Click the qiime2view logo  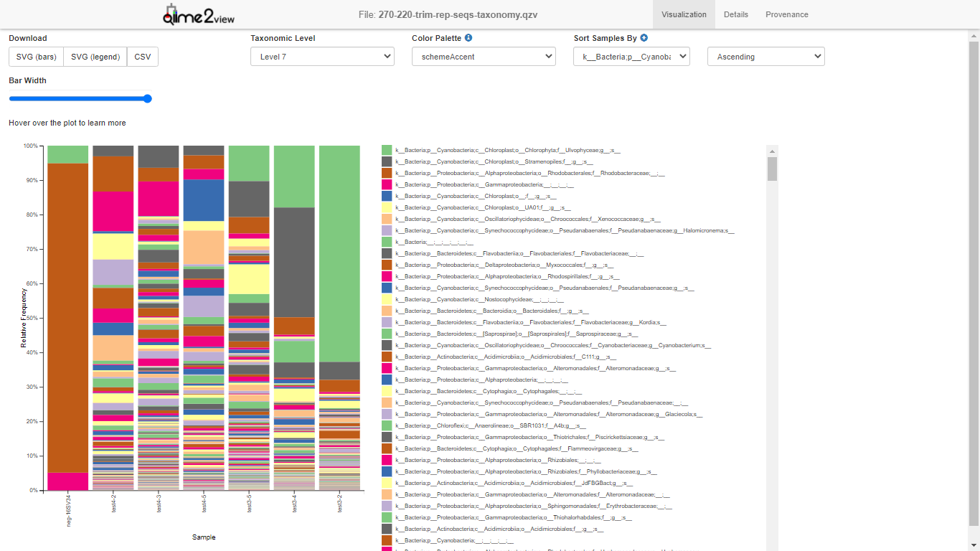(x=199, y=14)
